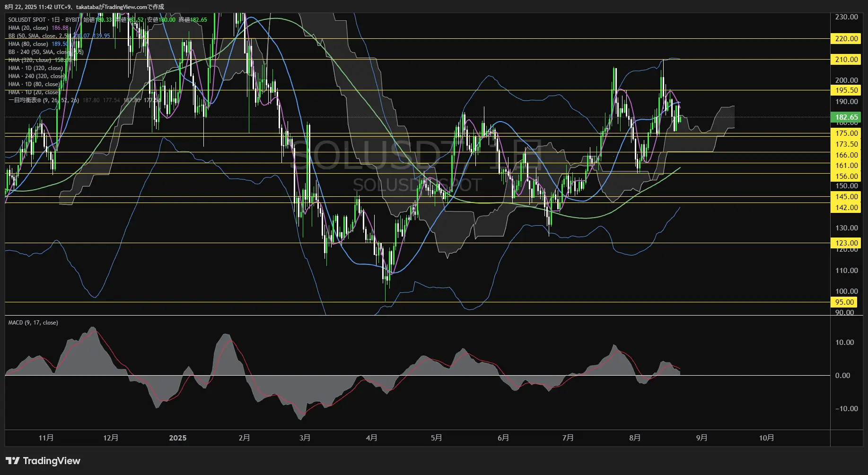
Task: Select the 145.00 price level label
Action: pyautogui.click(x=846, y=197)
